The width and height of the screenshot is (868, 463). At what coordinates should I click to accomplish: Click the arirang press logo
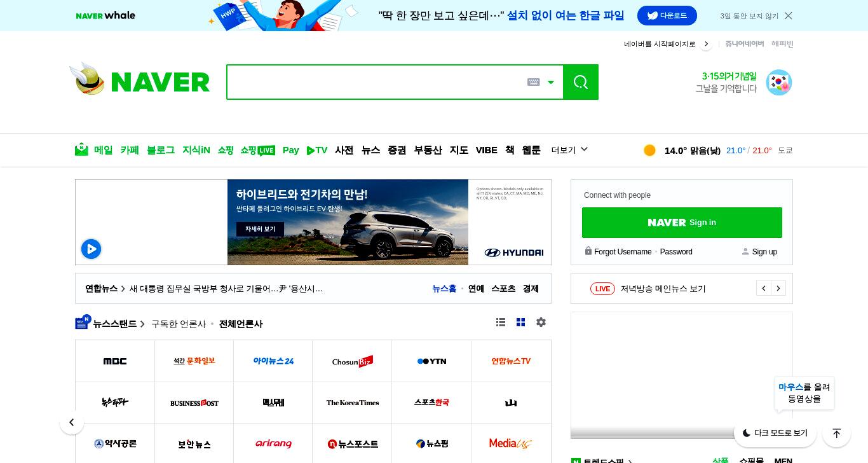(x=273, y=444)
